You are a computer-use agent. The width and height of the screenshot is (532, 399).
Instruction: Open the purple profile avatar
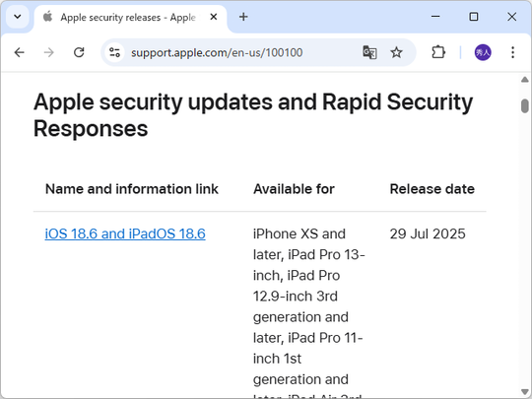click(x=483, y=52)
